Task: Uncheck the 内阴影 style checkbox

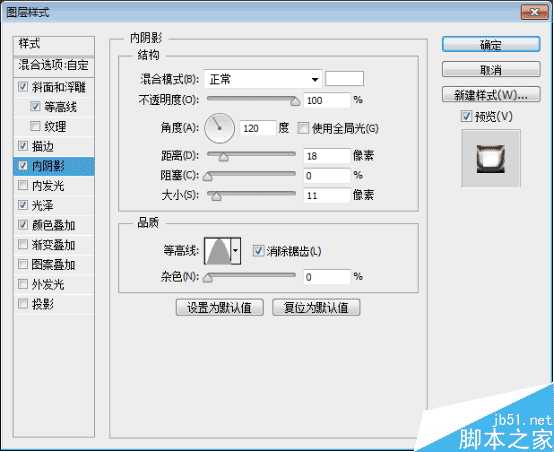Action: 23,165
